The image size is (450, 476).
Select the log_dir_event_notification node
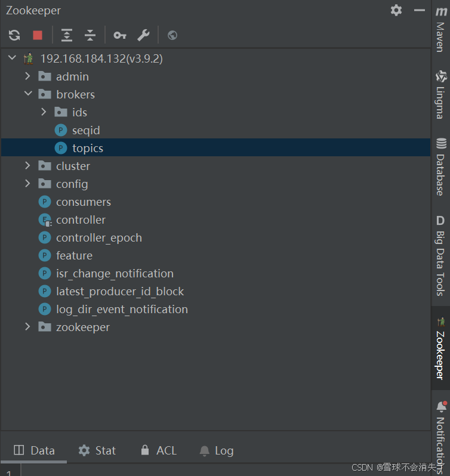pyautogui.click(x=122, y=310)
